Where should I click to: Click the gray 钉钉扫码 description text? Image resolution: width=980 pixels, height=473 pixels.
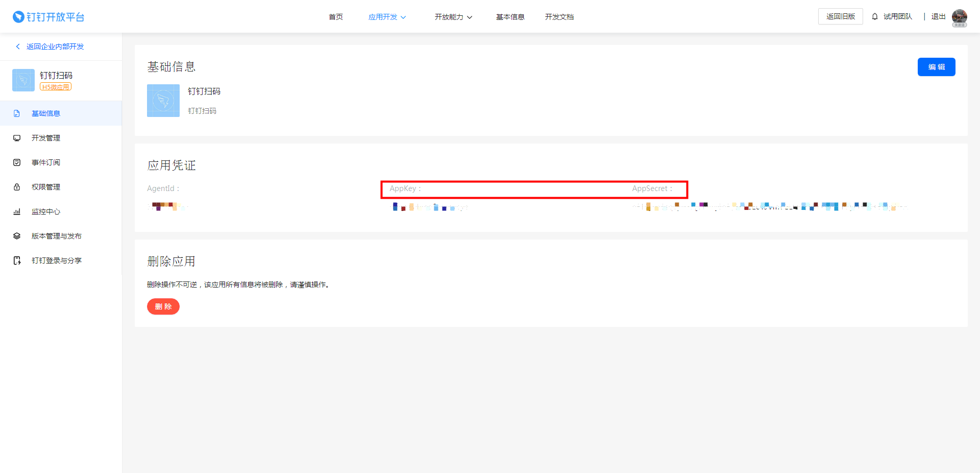click(x=202, y=111)
